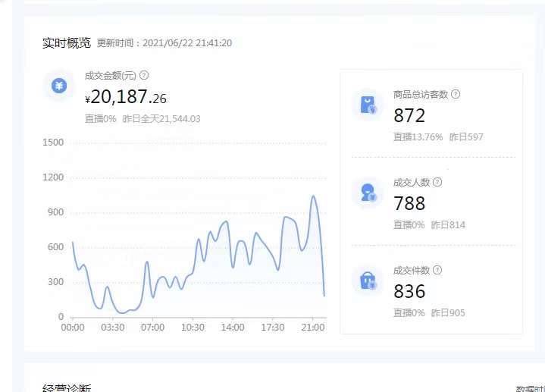Click the 成交件数 shopping bag icon

[368, 281]
